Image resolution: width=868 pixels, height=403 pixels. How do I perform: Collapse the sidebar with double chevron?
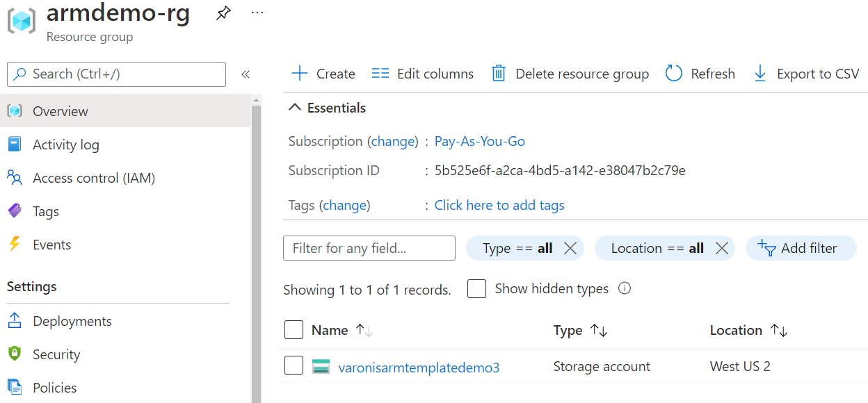[245, 74]
